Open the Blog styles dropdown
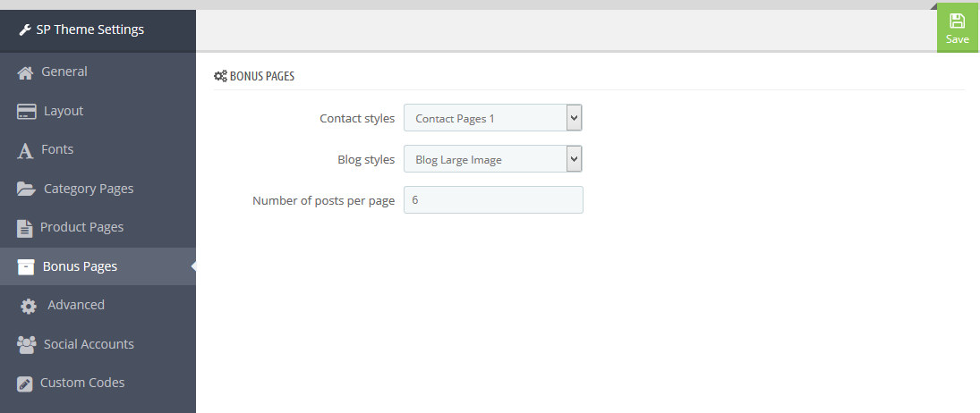This screenshot has height=413, width=980. (x=492, y=159)
